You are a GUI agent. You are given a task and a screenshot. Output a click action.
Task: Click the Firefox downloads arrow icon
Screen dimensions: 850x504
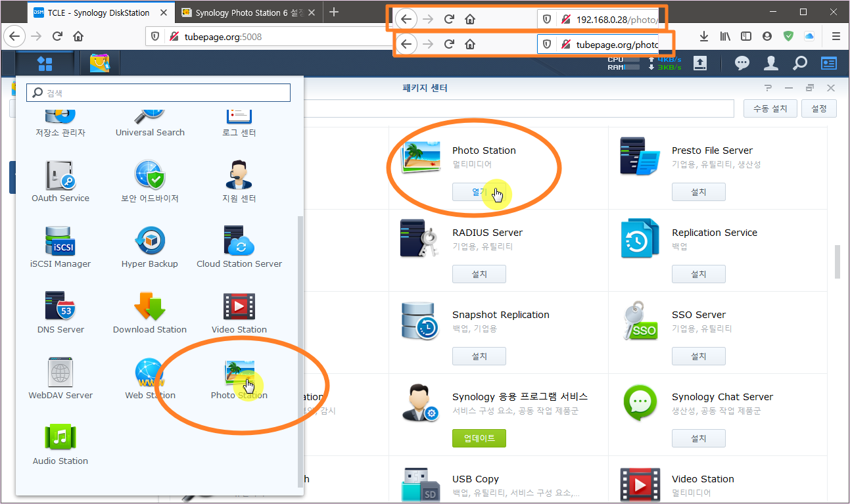[x=704, y=37]
